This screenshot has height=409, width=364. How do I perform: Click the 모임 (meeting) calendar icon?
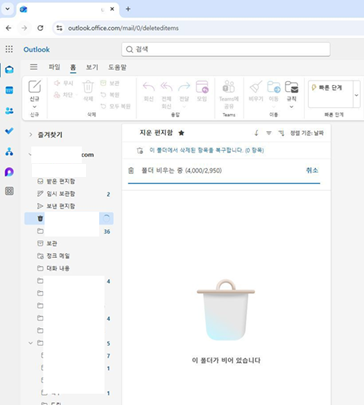click(x=202, y=87)
